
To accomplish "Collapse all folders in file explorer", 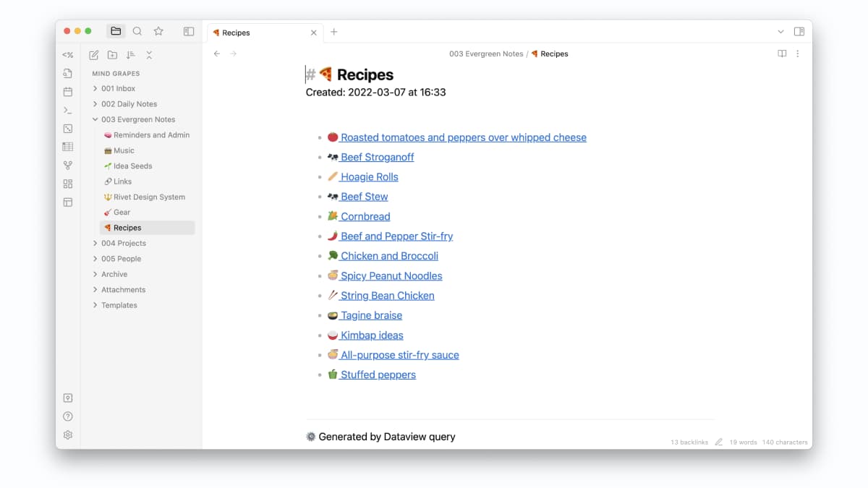I will pyautogui.click(x=149, y=54).
